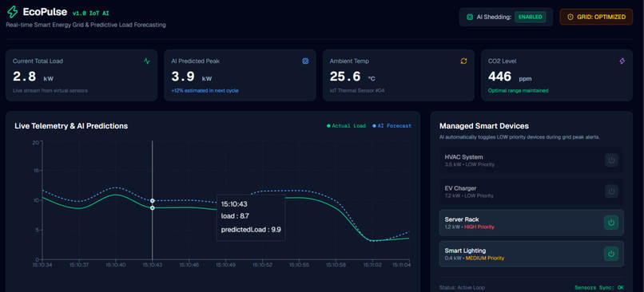Select the HVAC System device name
644x292 pixels.
pos(463,157)
